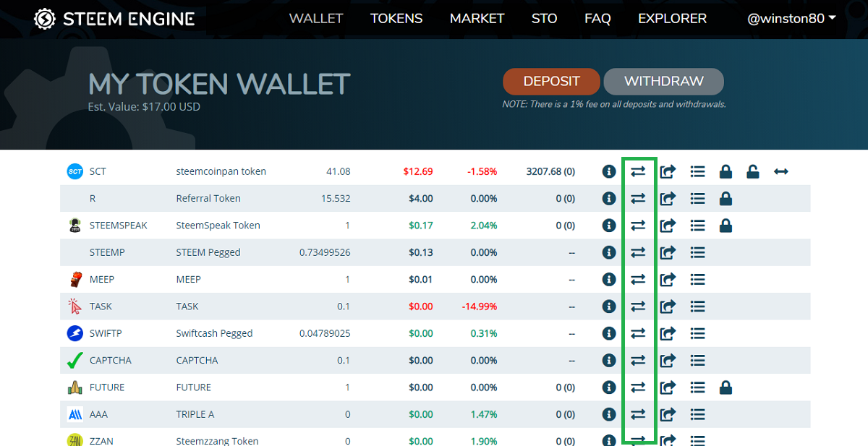Click the transfer arrows icon in TRIPLE A row

[638, 414]
